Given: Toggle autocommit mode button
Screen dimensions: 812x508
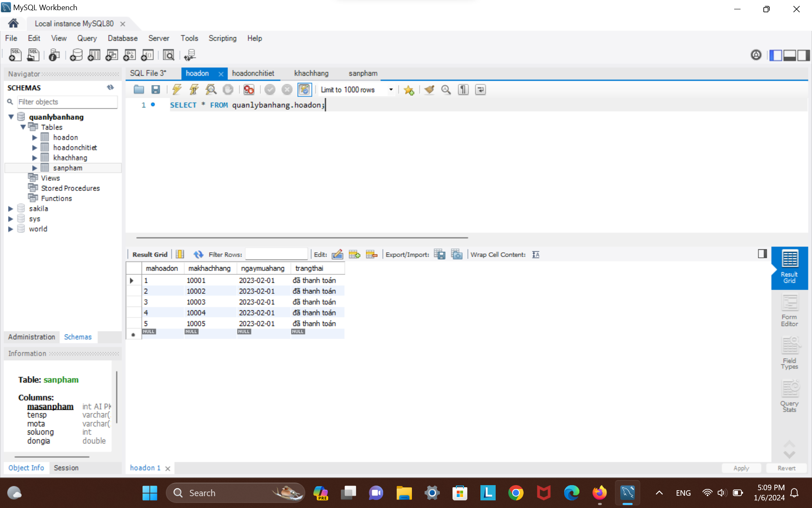Looking at the screenshot, I should tap(304, 90).
